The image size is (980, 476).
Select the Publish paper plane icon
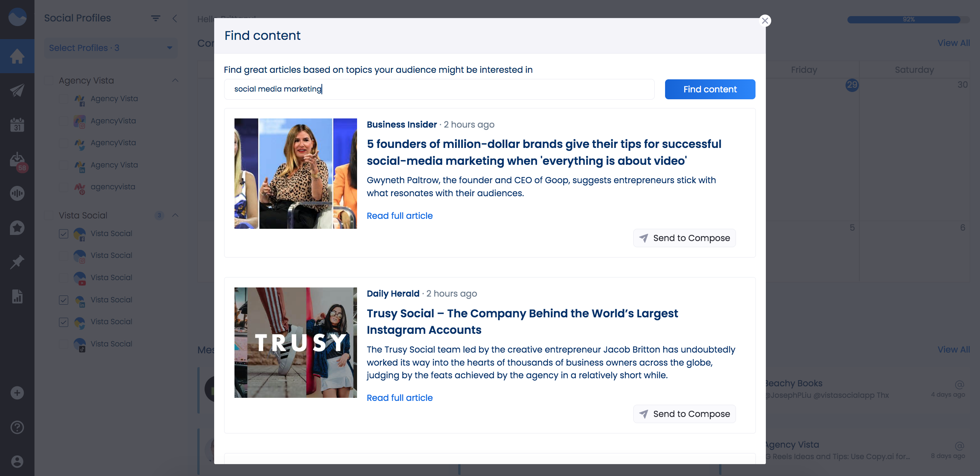(x=17, y=90)
